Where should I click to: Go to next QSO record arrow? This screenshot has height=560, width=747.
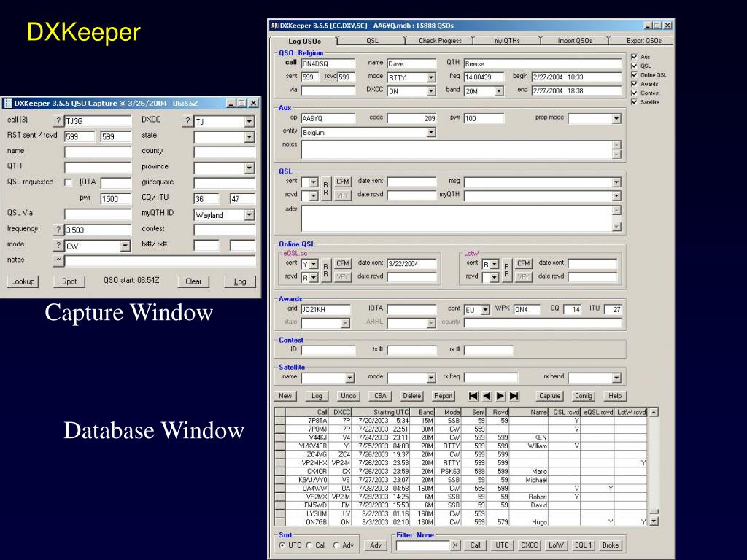pyautogui.click(x=500, y=396)
